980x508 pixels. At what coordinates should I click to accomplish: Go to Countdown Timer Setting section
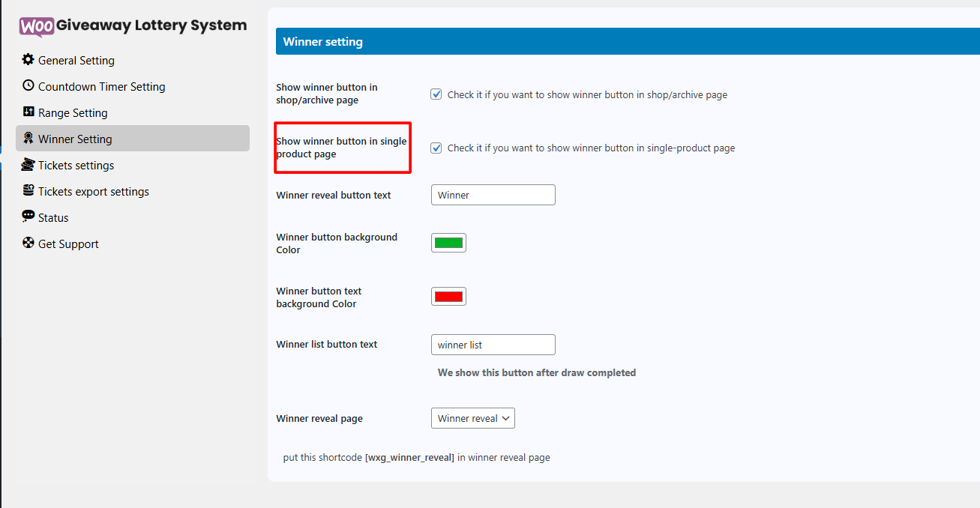(101, 87)
